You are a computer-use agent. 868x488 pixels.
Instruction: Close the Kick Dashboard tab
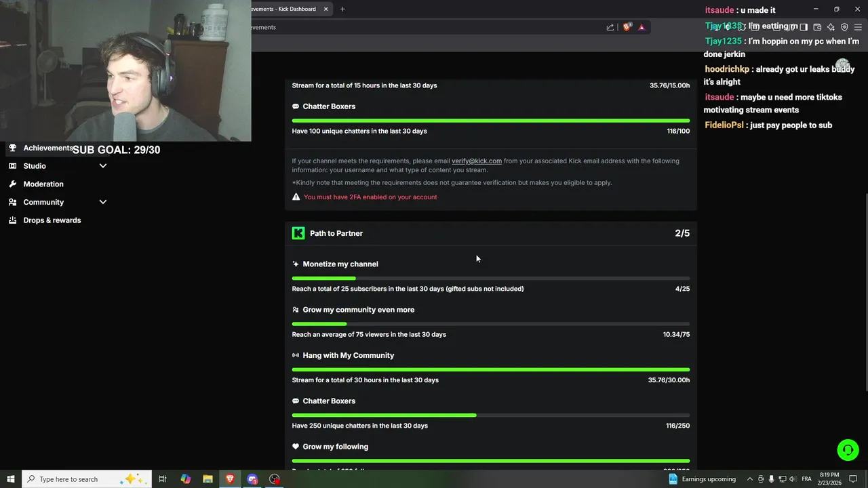coord(325,9)
